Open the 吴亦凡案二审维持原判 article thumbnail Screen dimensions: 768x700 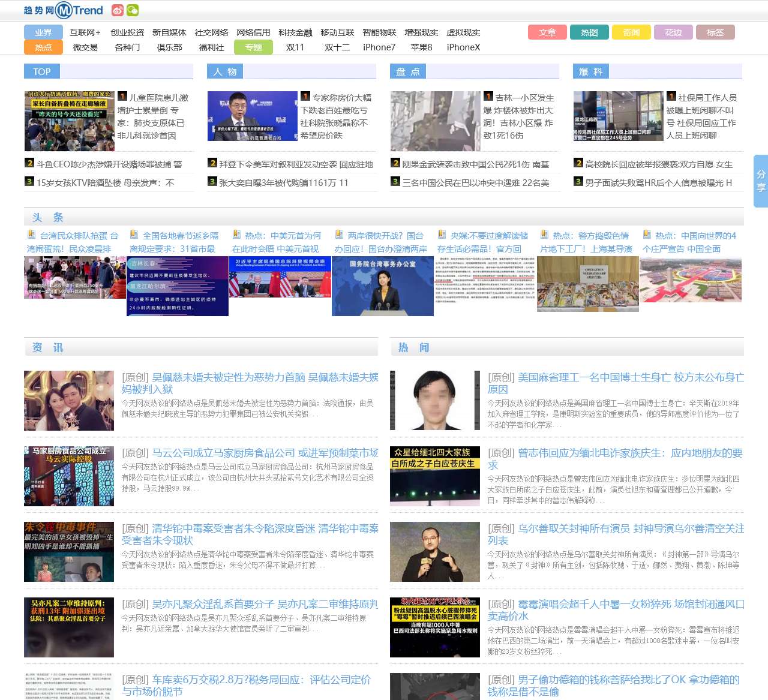(69, 627)
